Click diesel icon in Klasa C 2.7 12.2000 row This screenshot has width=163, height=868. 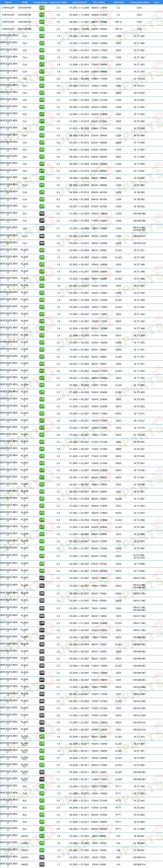42,687
